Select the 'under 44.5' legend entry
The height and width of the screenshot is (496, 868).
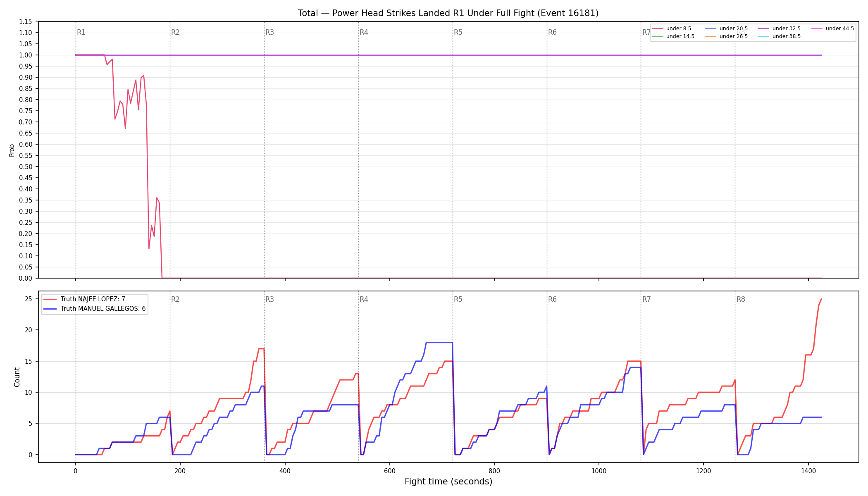tap(832, 29)
